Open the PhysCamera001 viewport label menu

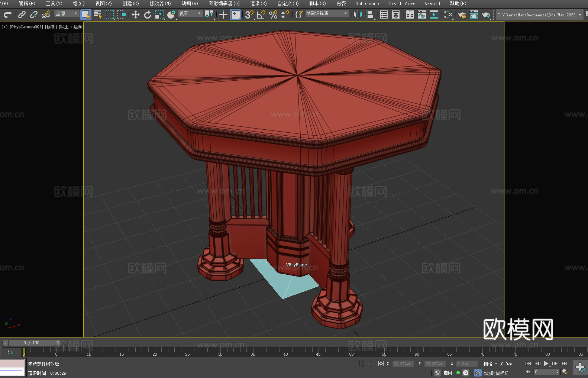[x=26, y=27]
